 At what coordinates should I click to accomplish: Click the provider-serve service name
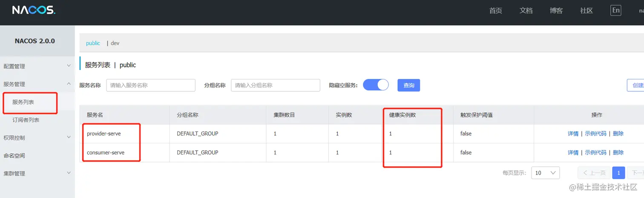[x=104, y=134]
